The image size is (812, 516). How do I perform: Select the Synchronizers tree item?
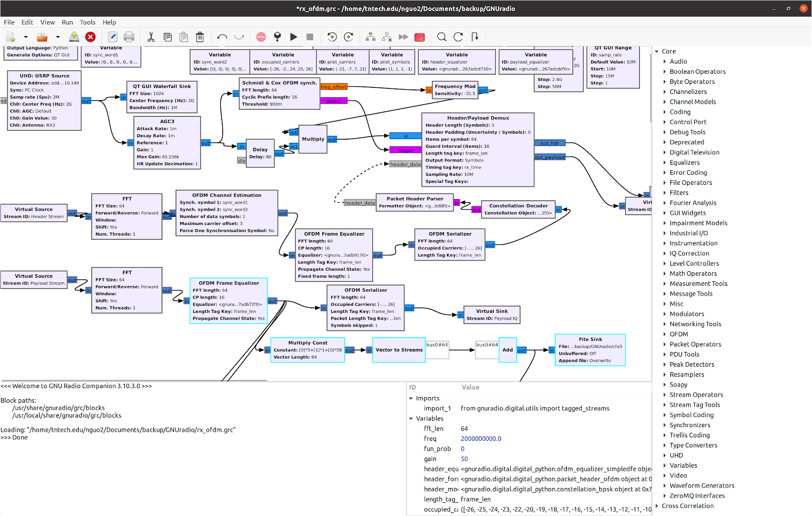[690, 425]
